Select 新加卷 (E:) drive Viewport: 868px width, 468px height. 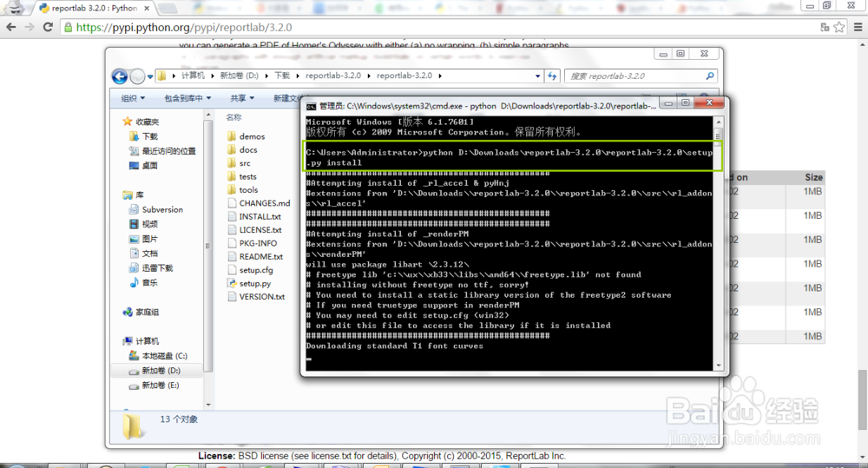pyautogui.click(x=155, y=385)
